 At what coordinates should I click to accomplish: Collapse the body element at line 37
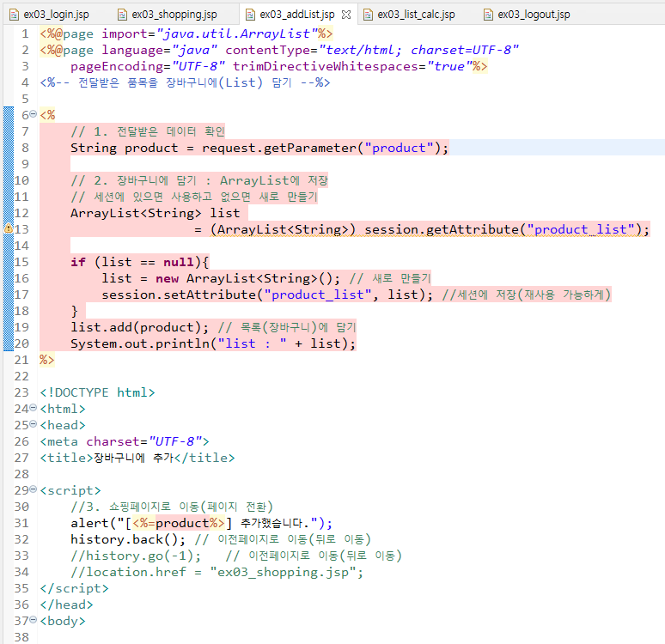tap(34, 620)
